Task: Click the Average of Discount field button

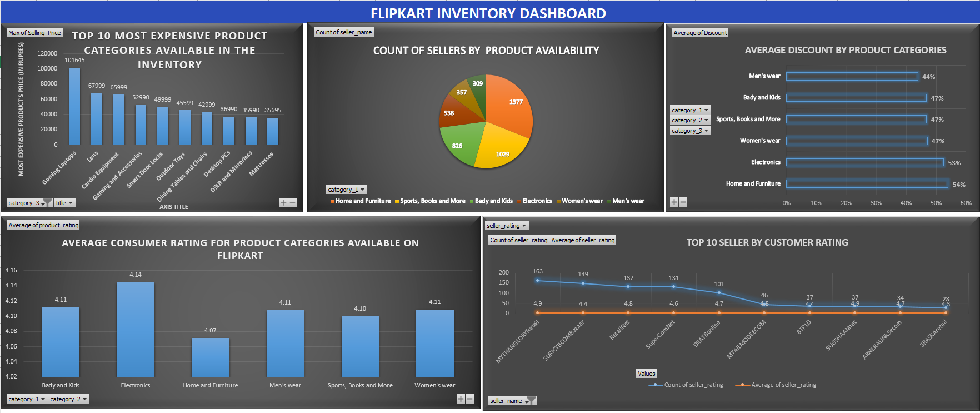Action: 700,33
